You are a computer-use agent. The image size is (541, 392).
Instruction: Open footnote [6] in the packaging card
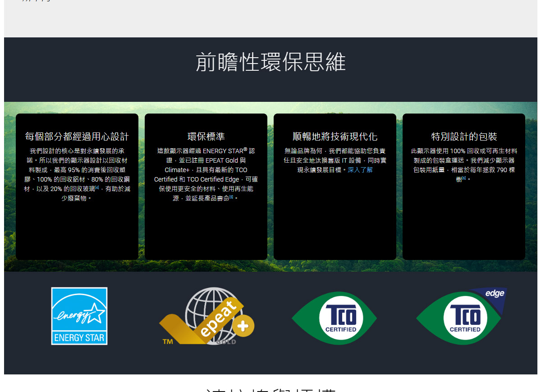pos(464,178)
